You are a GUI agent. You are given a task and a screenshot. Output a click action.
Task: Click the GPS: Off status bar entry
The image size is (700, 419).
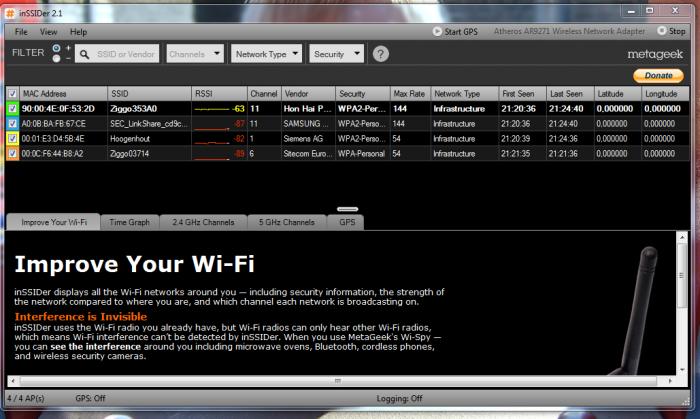(90, 398)
